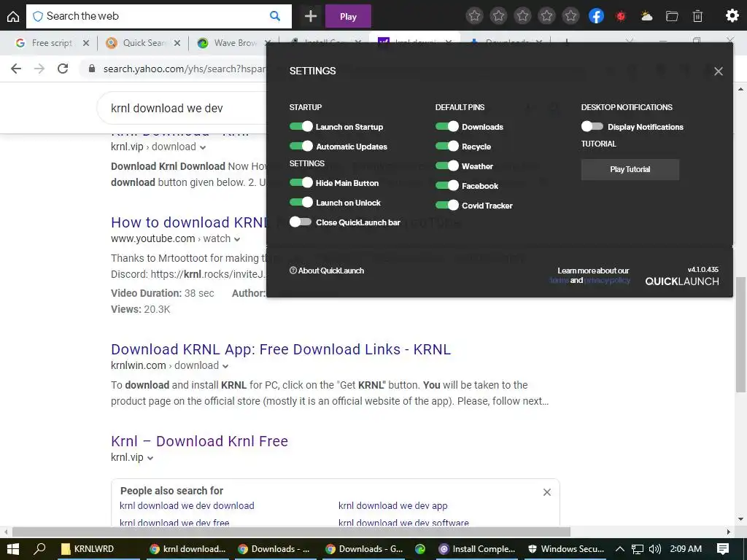Viewport: 747px width, 560px height.
Task: Enable Close QuickLaunch bar switch
Action: 301,222
